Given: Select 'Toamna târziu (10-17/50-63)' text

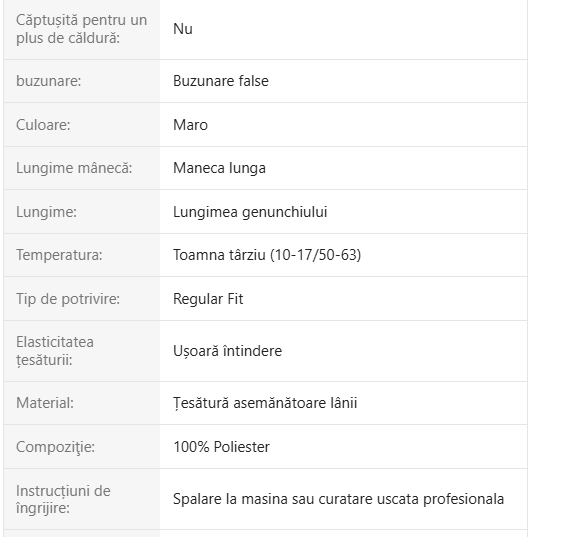Looking at the screenshot, I should coord(267,255).
